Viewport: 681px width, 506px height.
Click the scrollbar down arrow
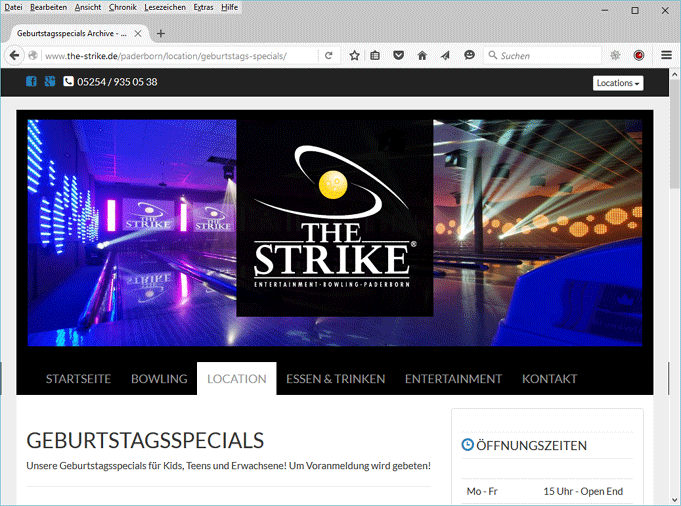674,499
